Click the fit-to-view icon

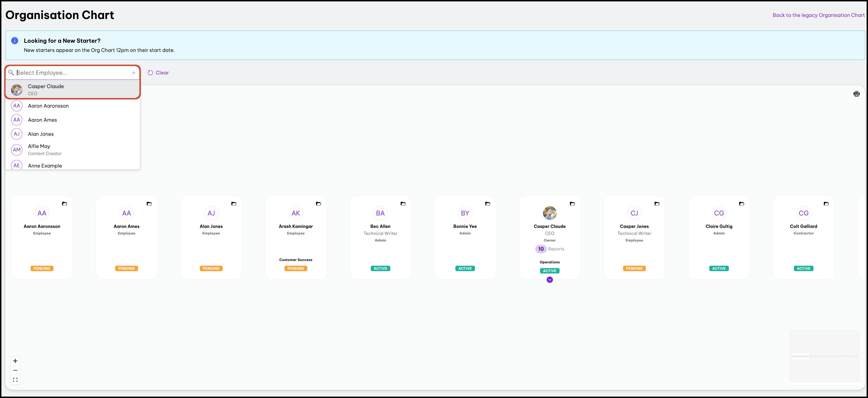(15, 380)
